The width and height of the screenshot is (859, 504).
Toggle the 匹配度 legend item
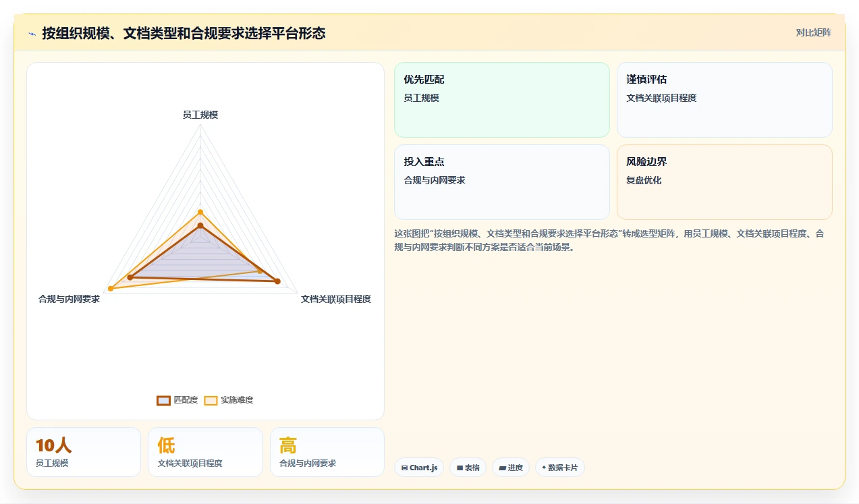pyautogui.click(x=177, y=400)
